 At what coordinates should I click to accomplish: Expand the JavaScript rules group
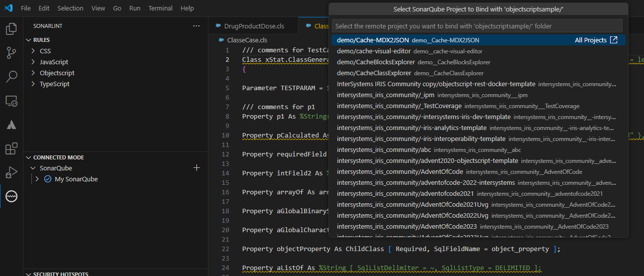[x=34, y=62]
